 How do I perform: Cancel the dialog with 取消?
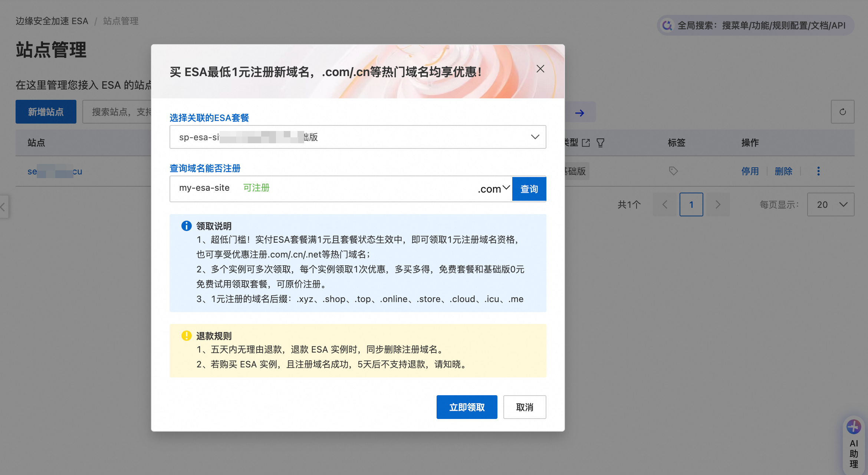[525, 407]
